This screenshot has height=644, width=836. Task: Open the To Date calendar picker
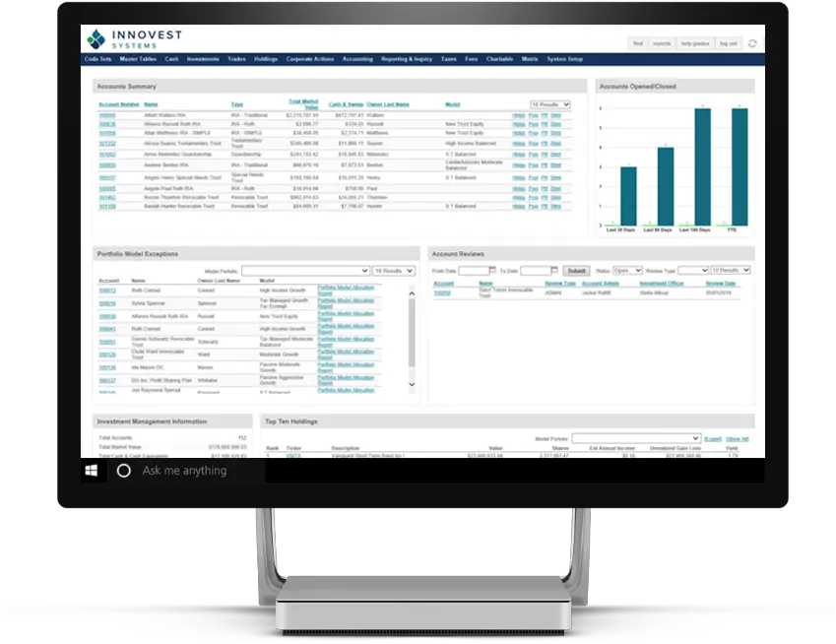(x=556, y=271)
